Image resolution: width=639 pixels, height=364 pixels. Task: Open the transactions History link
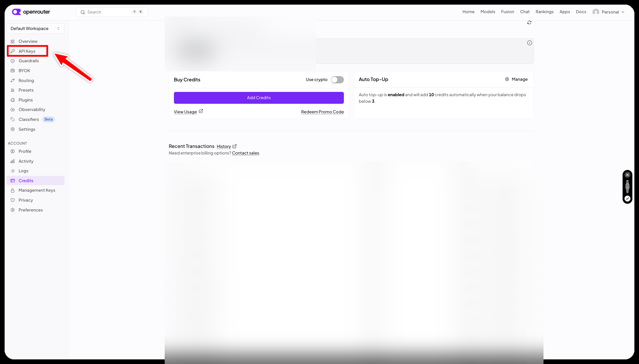(x=224, y=147)
